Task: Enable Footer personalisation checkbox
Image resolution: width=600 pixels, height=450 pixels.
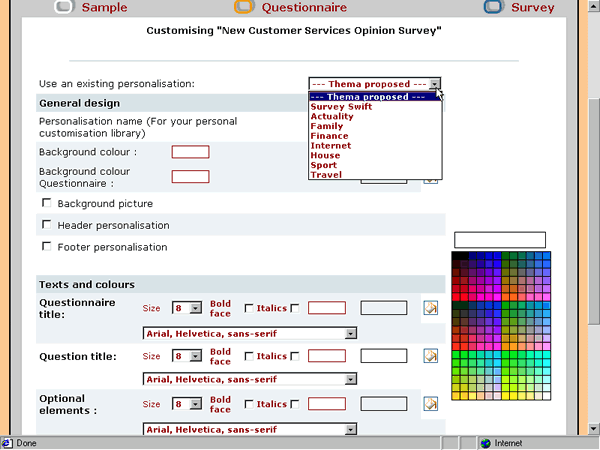Action: (x=46, y=246)
